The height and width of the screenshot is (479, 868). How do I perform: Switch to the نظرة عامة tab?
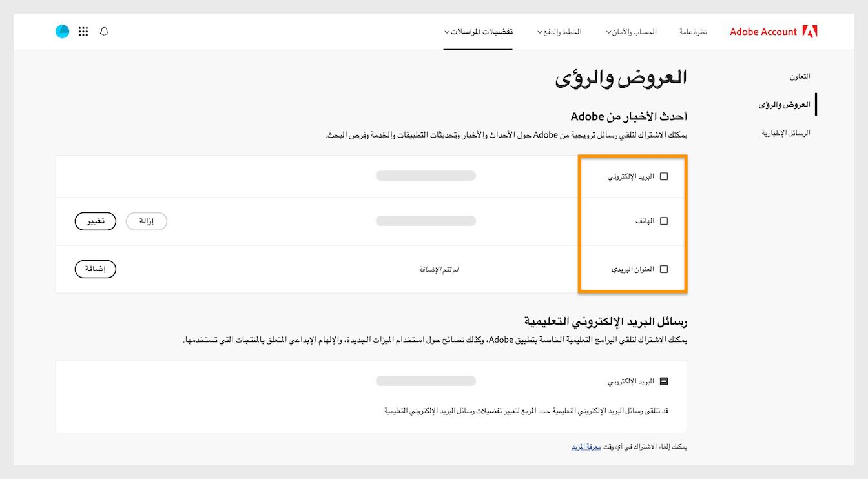(692, 31)
